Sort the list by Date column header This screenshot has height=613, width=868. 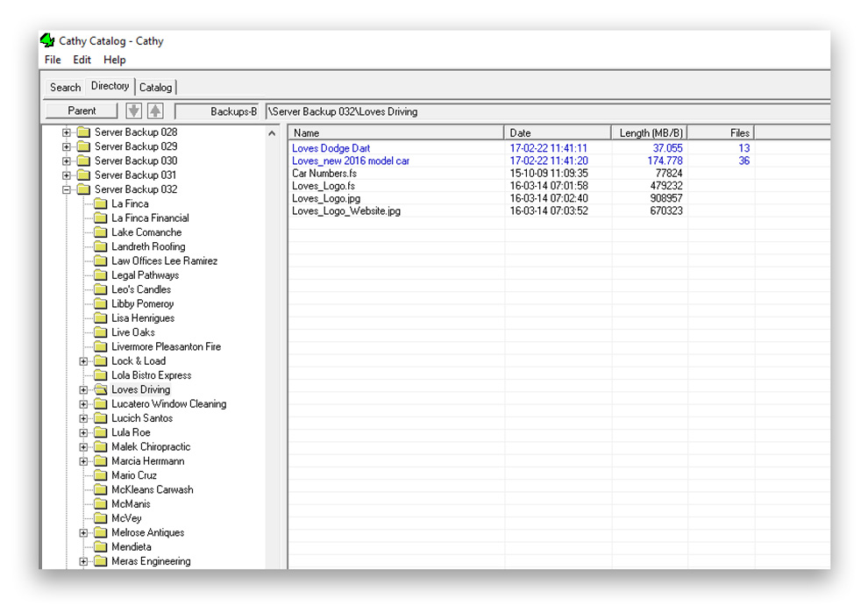(x=558, y=132)
